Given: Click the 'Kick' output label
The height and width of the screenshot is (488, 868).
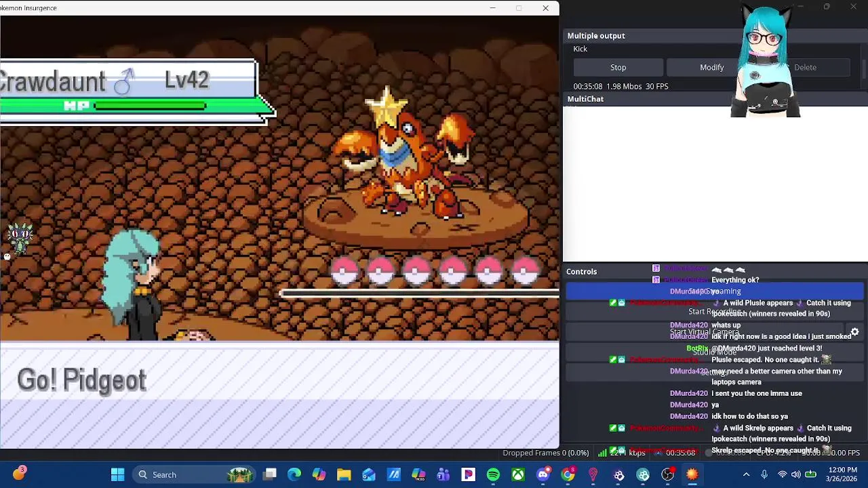Looking at the screenshot, I should click(580, 49).
